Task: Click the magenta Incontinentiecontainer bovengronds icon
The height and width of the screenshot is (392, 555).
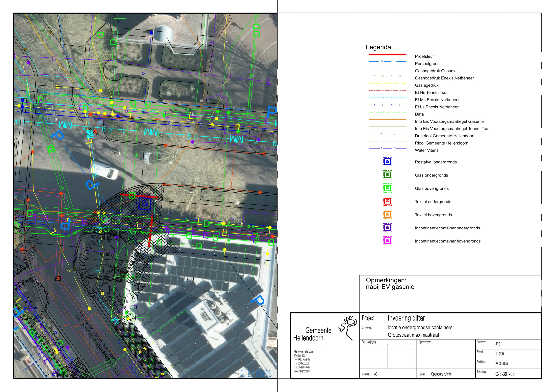Action: click(x=387, y=241)
